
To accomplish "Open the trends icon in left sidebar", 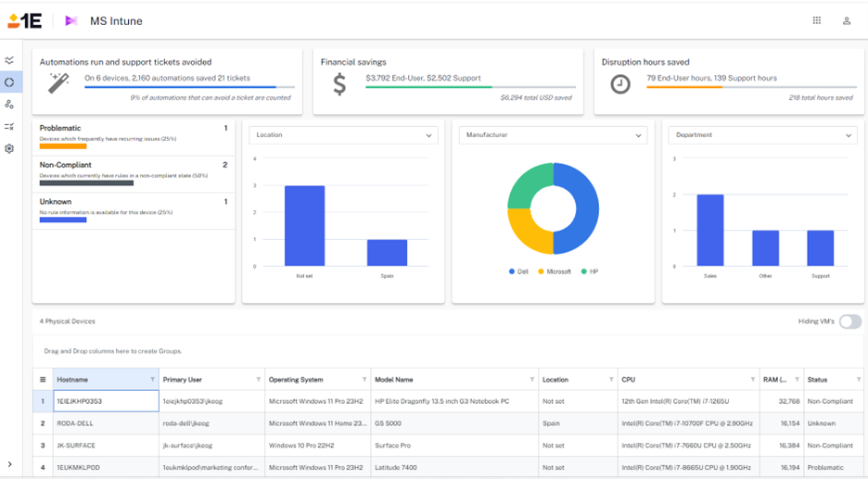I will coord(9,60).
